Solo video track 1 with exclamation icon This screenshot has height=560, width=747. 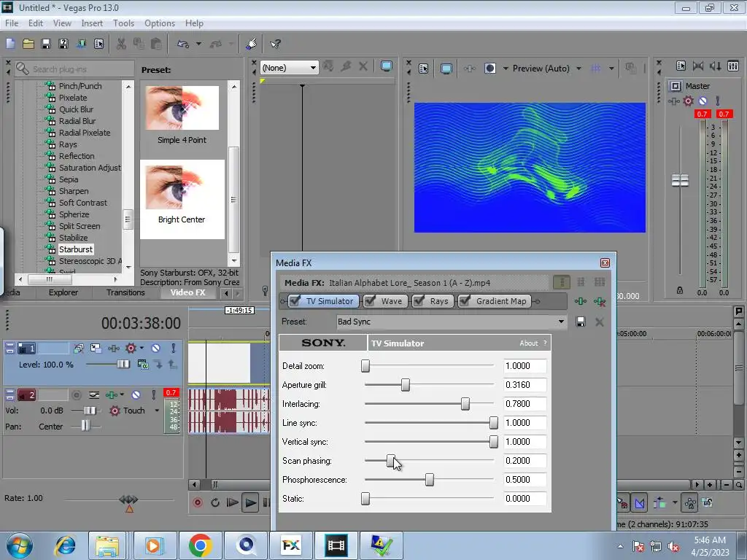(x=174, y=348)
